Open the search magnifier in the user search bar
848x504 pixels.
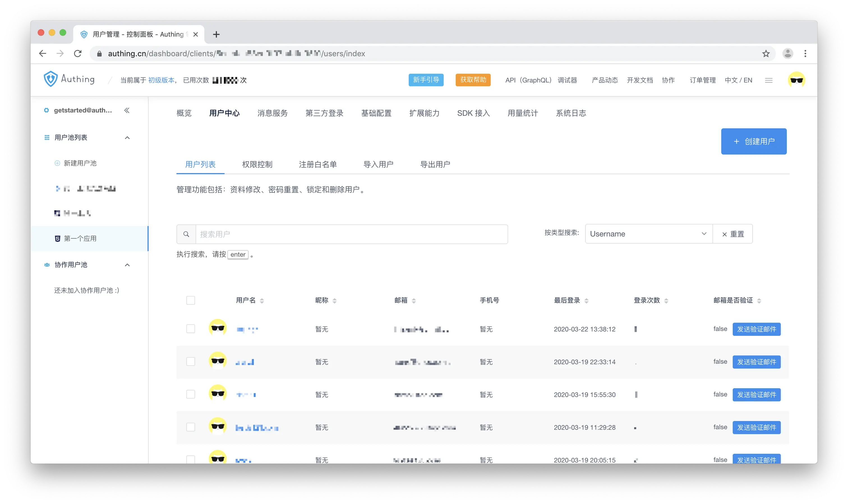pos(186,234)
